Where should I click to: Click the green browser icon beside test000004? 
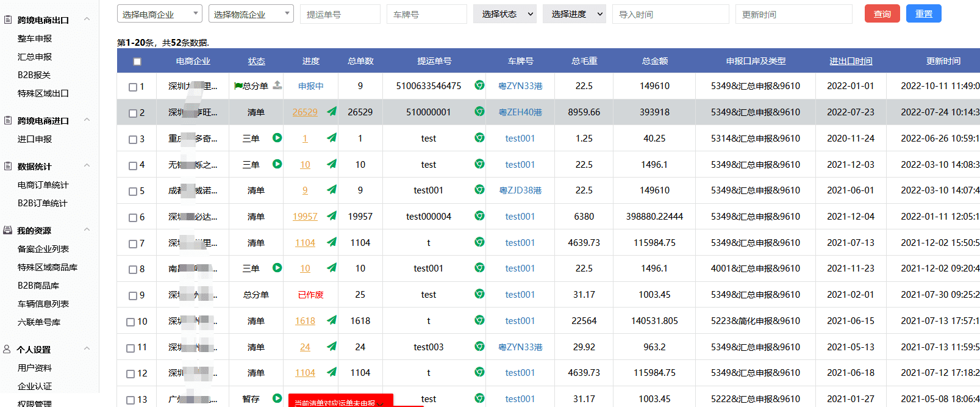480,216
